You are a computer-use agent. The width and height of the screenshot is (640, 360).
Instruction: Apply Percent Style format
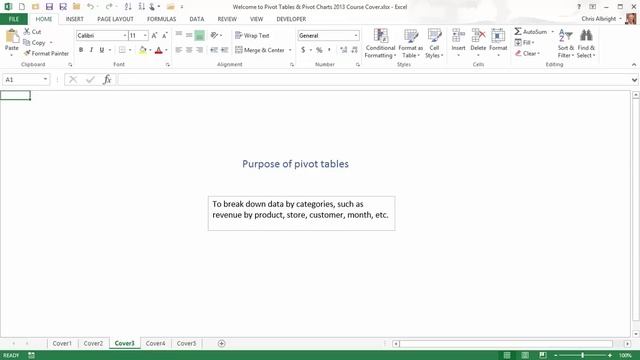(x=319, y=50)
